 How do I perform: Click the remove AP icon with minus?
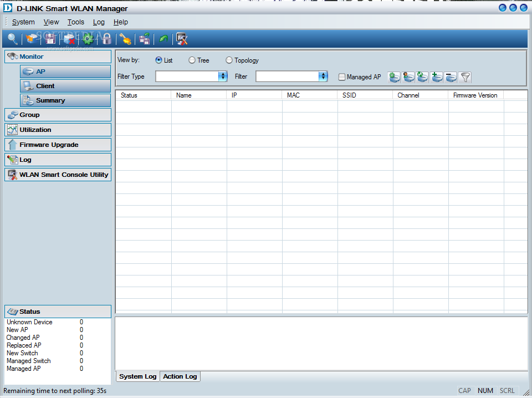pyautogui.click(x=451, y=77)
